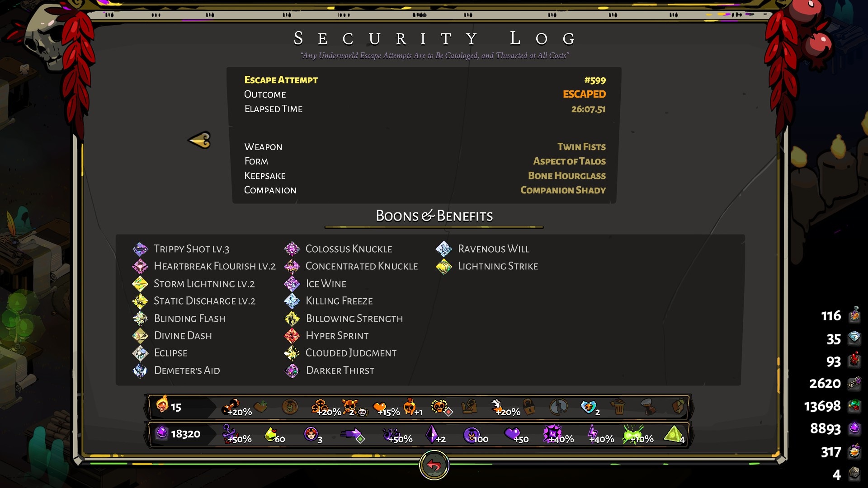Select the Hyper Sprint boon icon
This screenshot has height=488, width=868.
pyautogui.click(x=292, y=336)
